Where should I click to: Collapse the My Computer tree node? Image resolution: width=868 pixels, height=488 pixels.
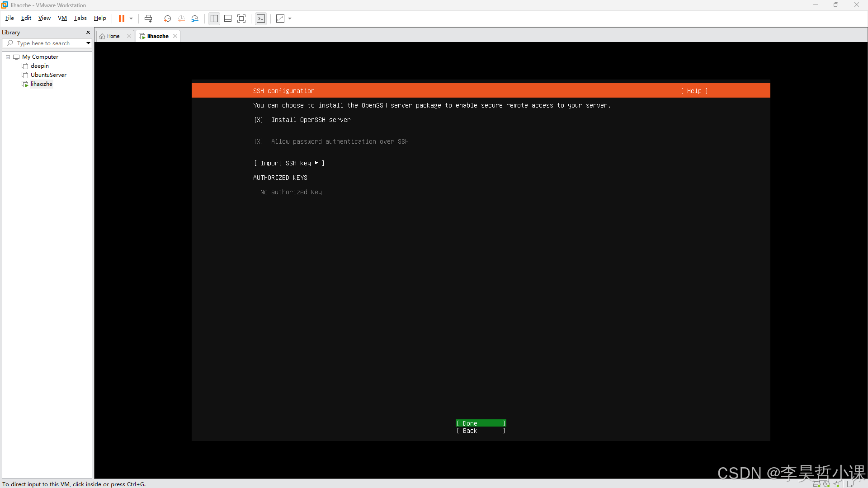point(8,57)
